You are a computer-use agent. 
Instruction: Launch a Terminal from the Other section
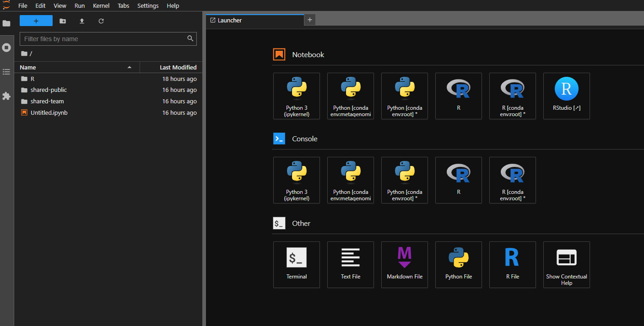click(296, 265)
